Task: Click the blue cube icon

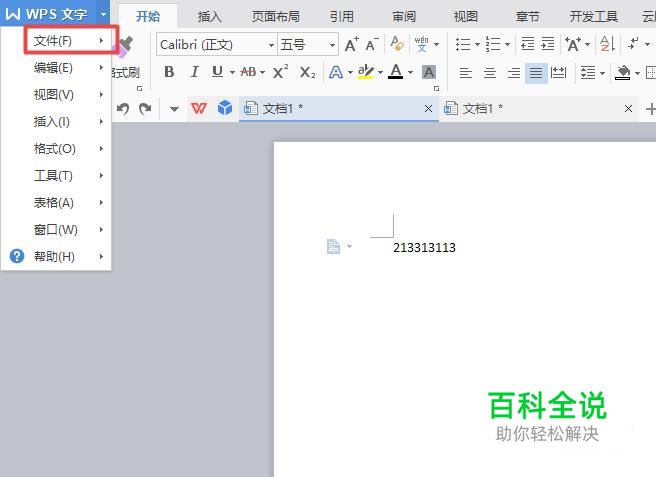Action: [x=225, y=108]
